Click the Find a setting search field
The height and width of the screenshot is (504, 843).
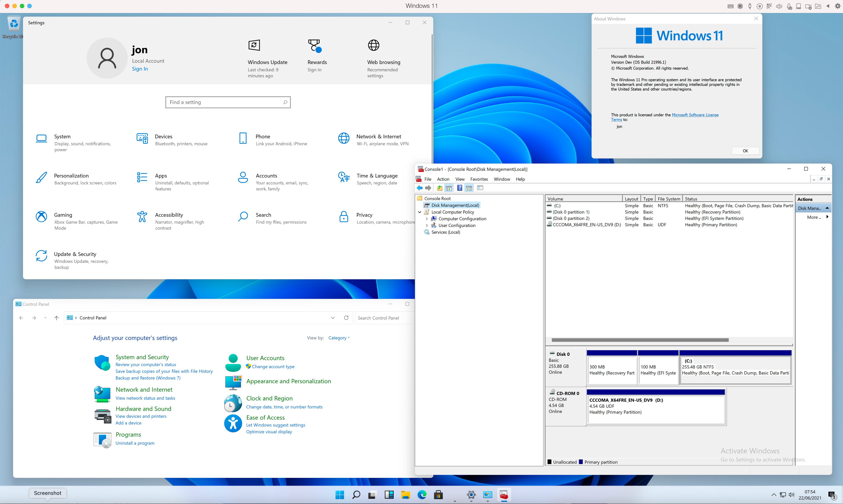[228, 102]
